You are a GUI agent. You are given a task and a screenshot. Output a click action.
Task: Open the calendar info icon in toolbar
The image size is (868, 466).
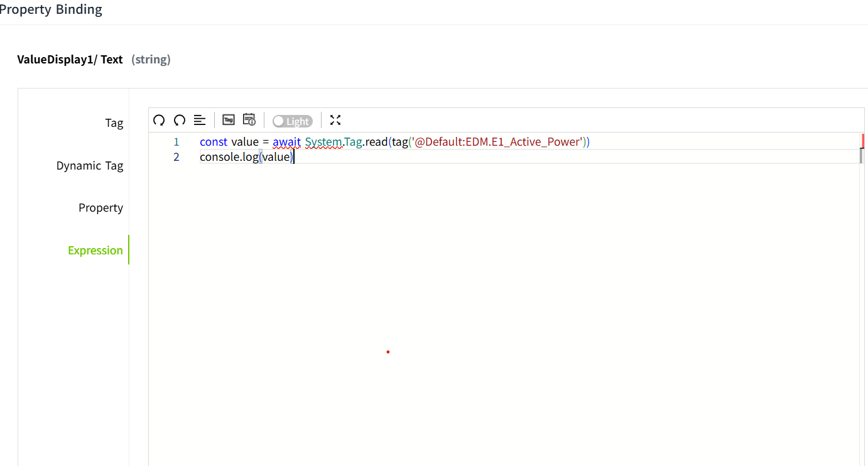[249, 120]
